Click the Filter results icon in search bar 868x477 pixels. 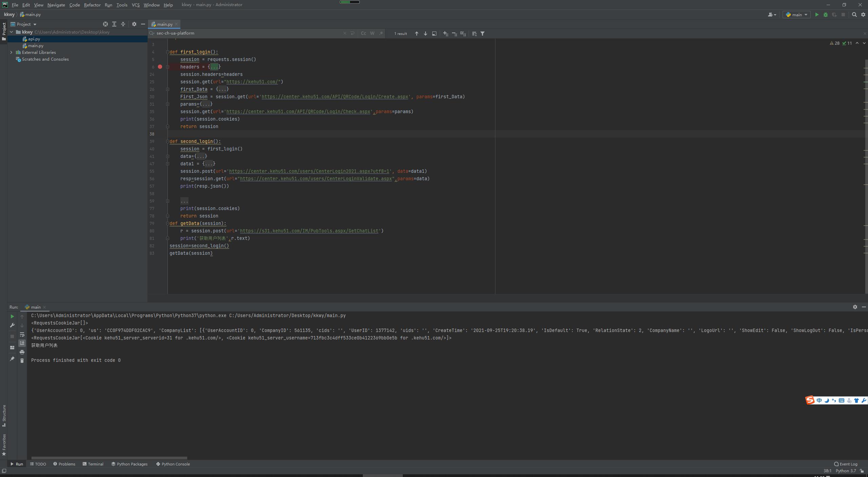coord(482,33)
